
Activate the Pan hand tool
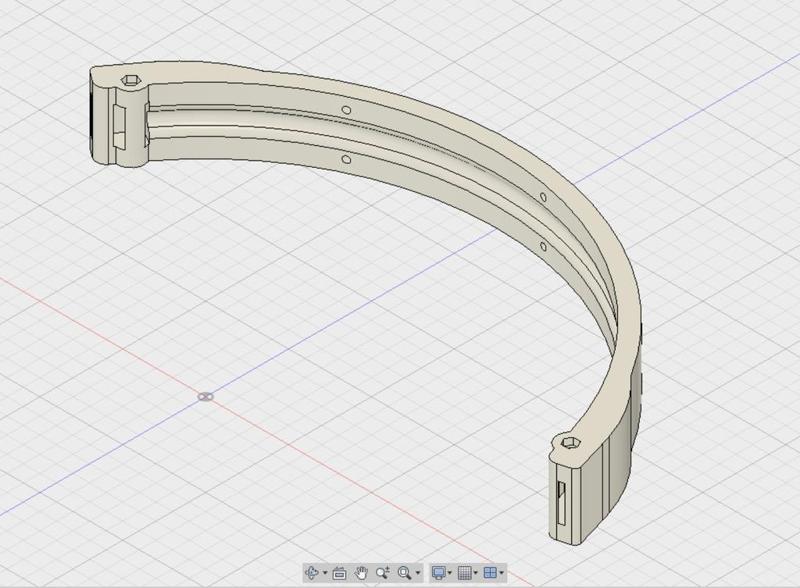pyautogui.click(x=361, y=573)
